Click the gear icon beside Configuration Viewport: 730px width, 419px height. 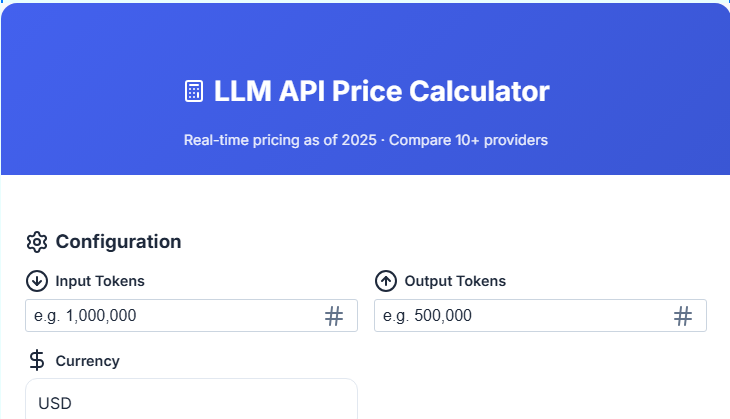point(37,241)
